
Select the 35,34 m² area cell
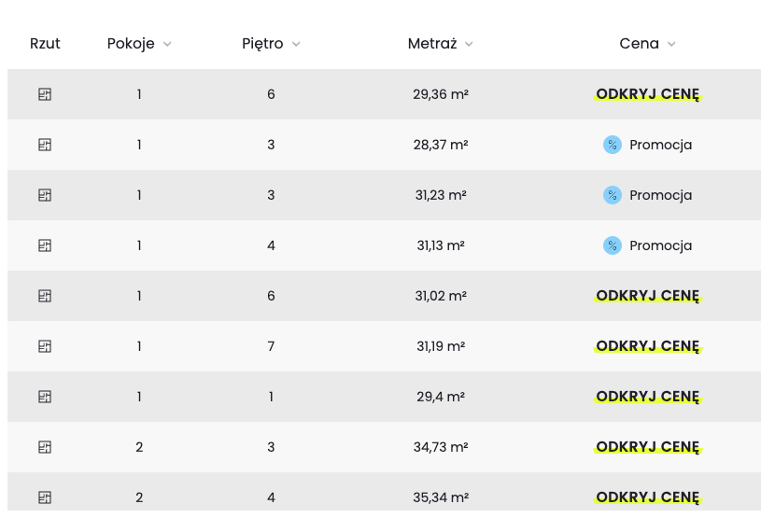(x=441, y=497)
